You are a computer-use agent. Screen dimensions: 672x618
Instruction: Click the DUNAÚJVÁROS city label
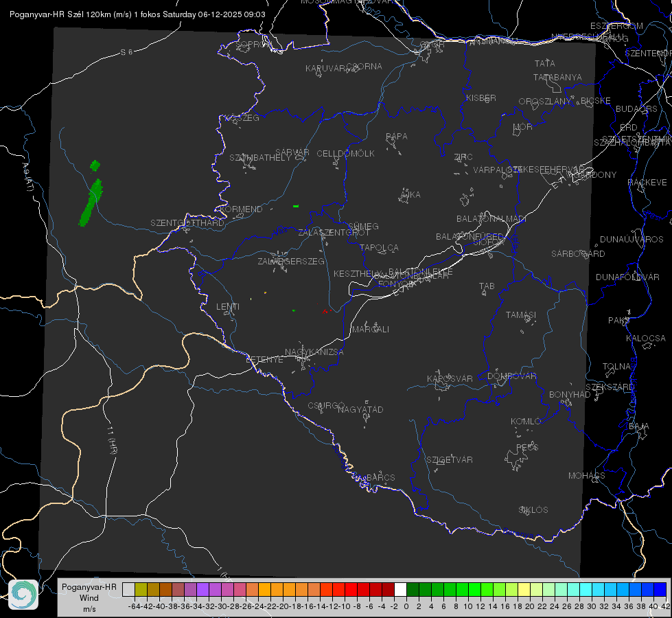[632, 240]
